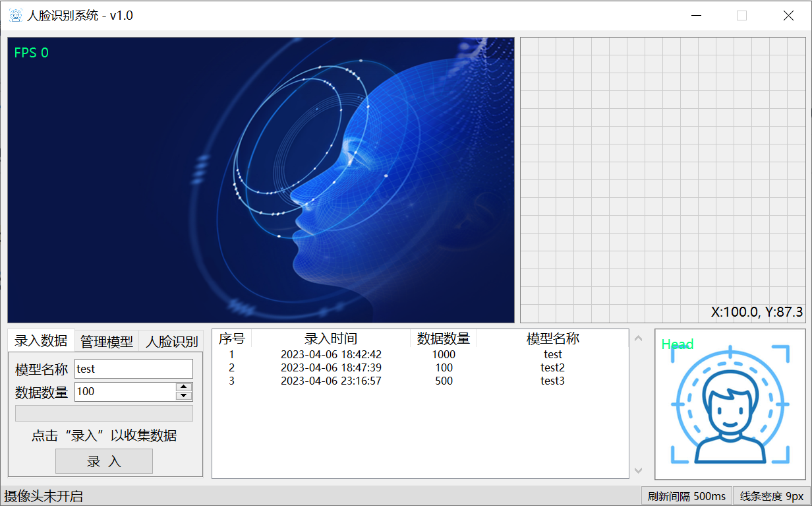
Task: Click the down arrow of the table scrollbar
Action: pos(638,470)
